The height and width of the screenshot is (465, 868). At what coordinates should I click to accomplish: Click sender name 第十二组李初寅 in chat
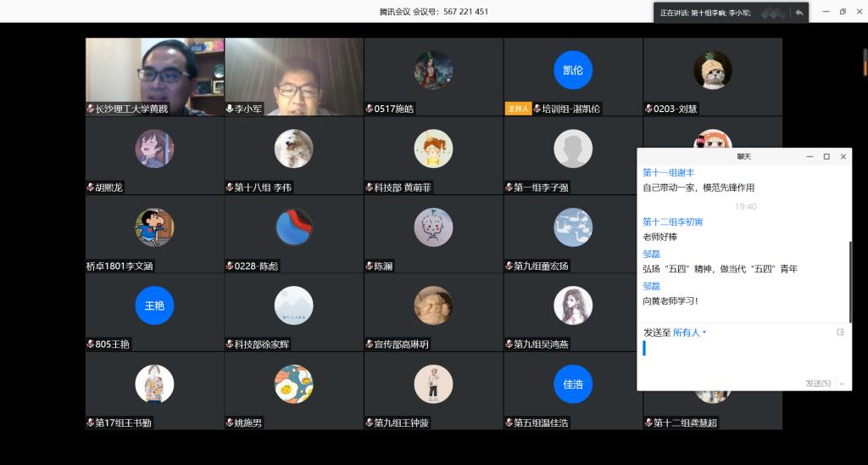(673, 221)
